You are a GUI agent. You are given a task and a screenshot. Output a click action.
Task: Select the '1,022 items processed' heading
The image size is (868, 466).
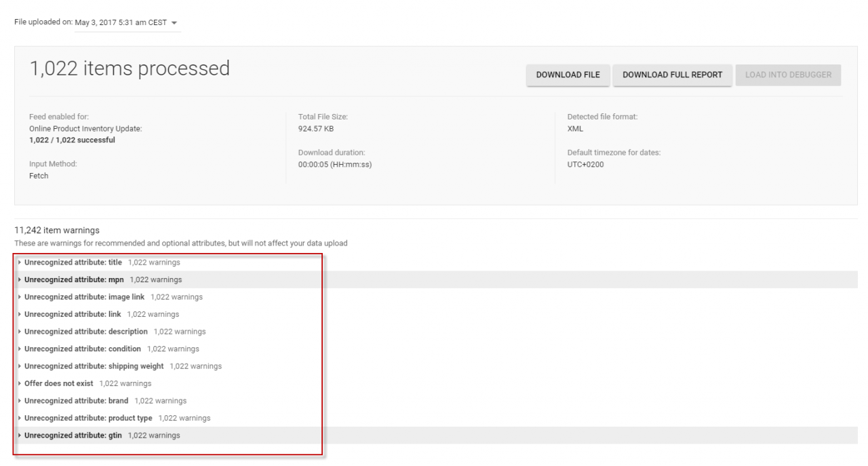pos(130,69)
